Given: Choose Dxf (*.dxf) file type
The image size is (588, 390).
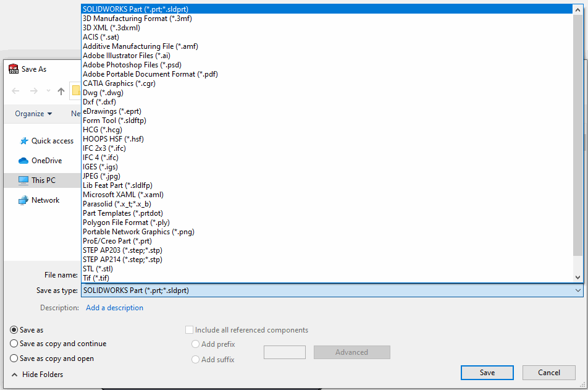Looking at the screenshot, I should [327, 102].
